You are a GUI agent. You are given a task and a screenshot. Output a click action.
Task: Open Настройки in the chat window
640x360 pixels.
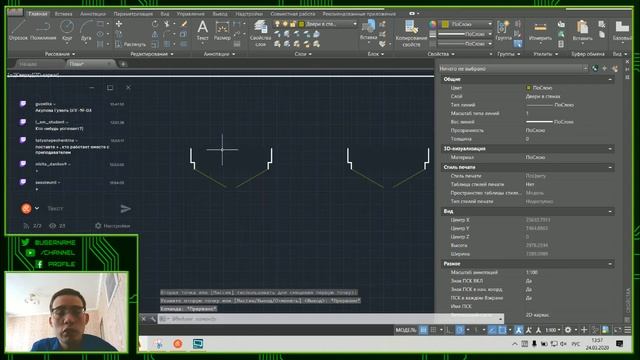113,226
